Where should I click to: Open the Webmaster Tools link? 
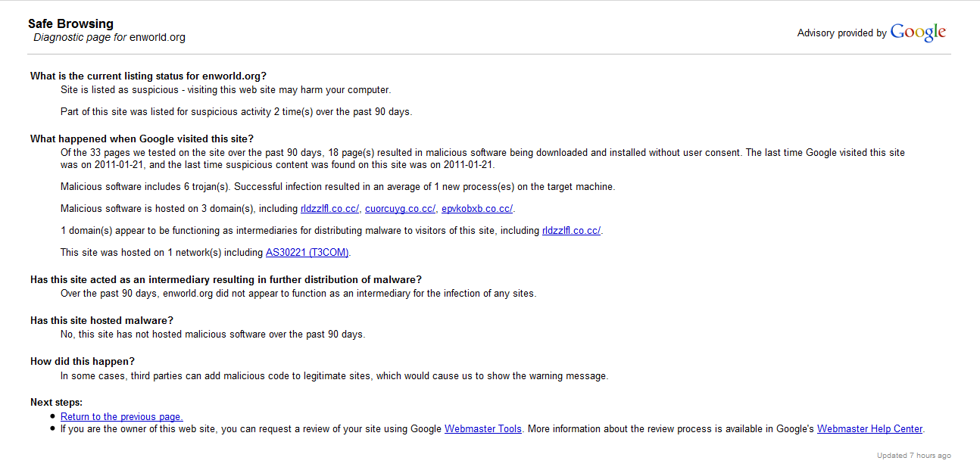coord(483,429)
